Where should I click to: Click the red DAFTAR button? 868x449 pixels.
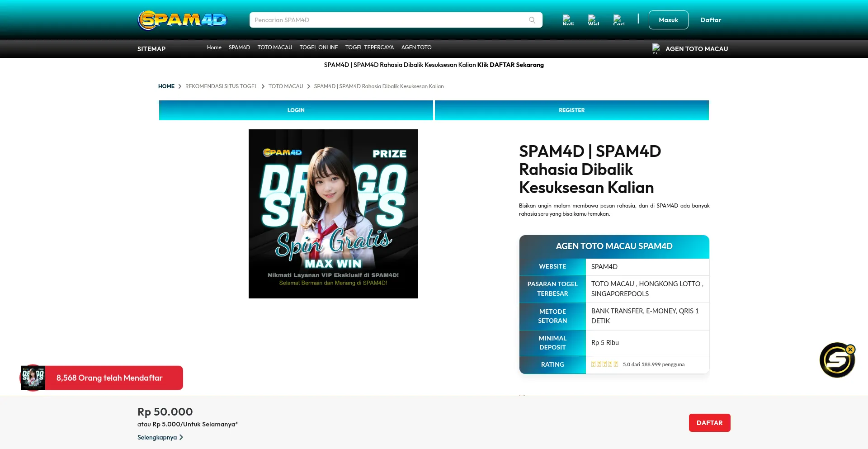(710, 423)
